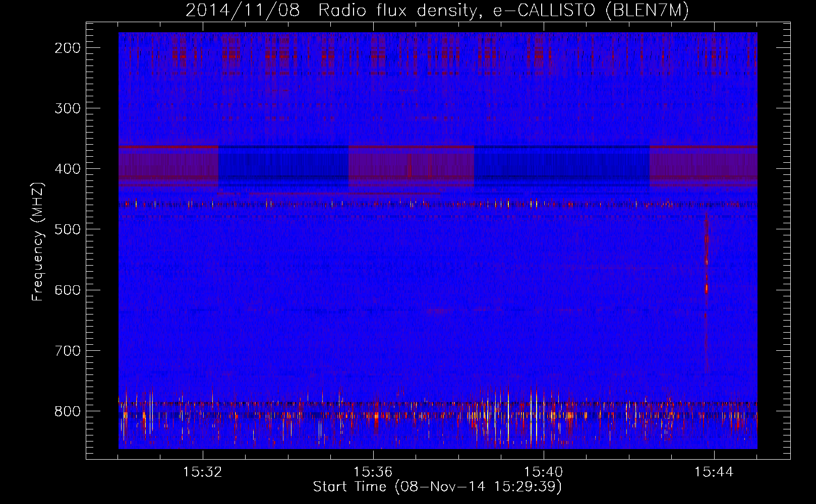Click the bright red burst near 600 MHz
The height and width of the screenshot is (504, 816).
706,288
